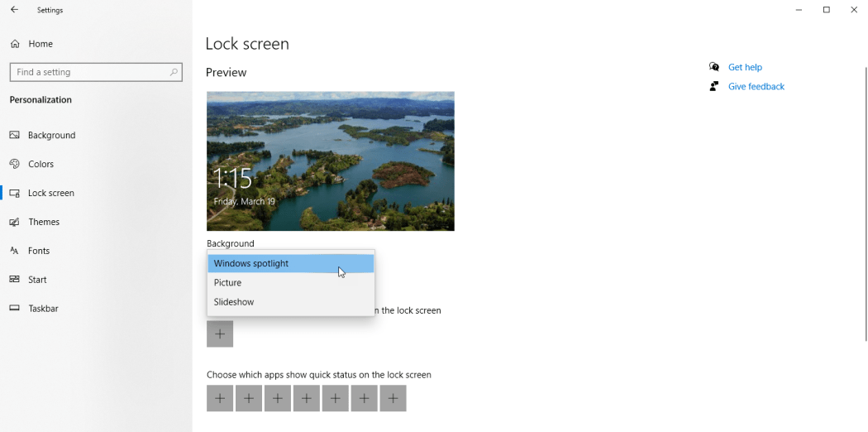
Task: Open Home from the sidebar house icon
Action: pyautogui.click(x=15, y=44)
